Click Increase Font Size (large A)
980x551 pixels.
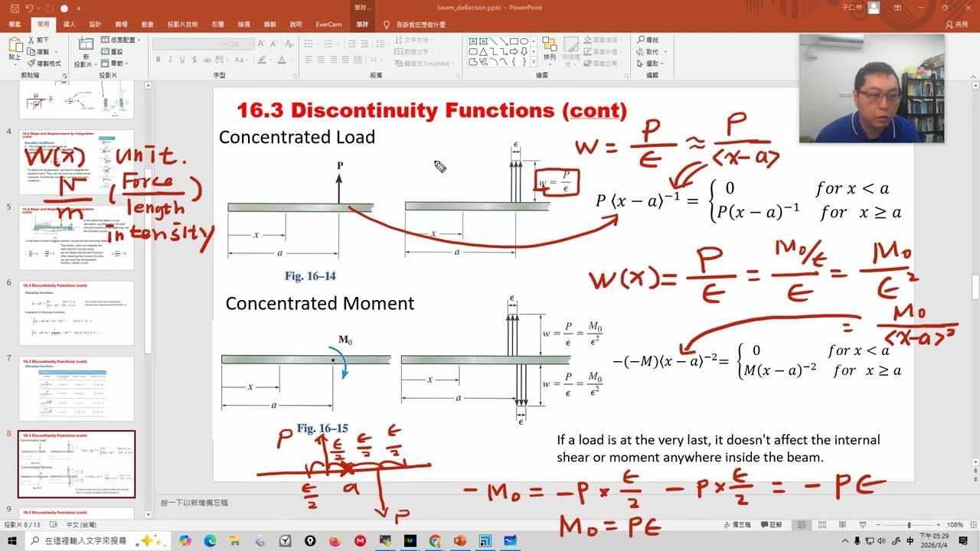[260, 44]
